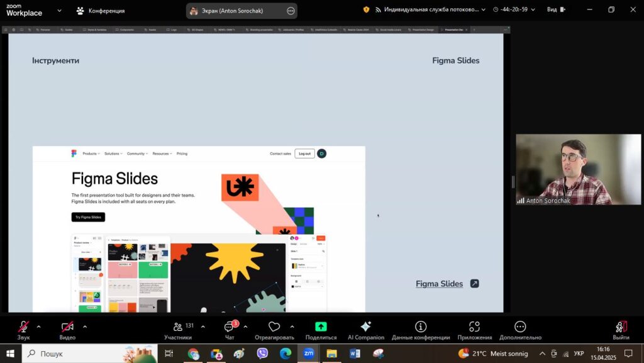Open the Windows Start menu

(x=10, y=354)
